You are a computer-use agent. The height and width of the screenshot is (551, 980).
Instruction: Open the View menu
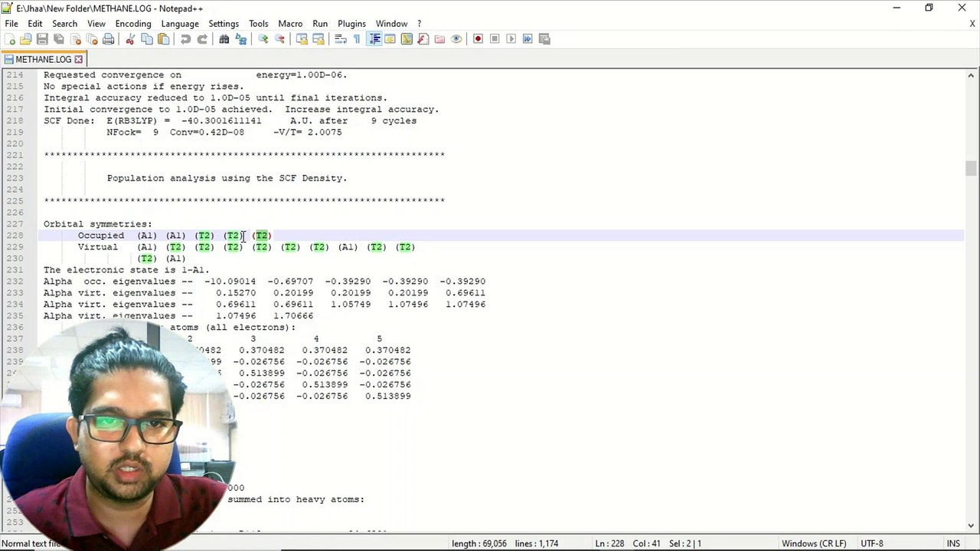96,24
